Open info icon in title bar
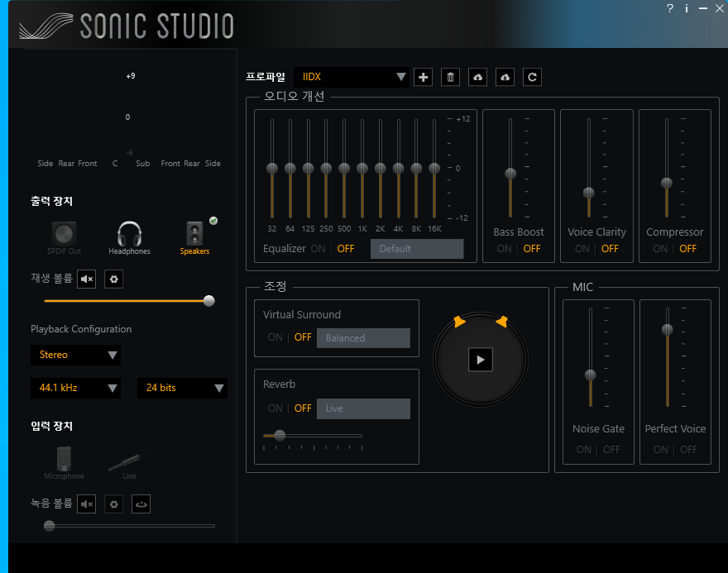 coord(687,8)
